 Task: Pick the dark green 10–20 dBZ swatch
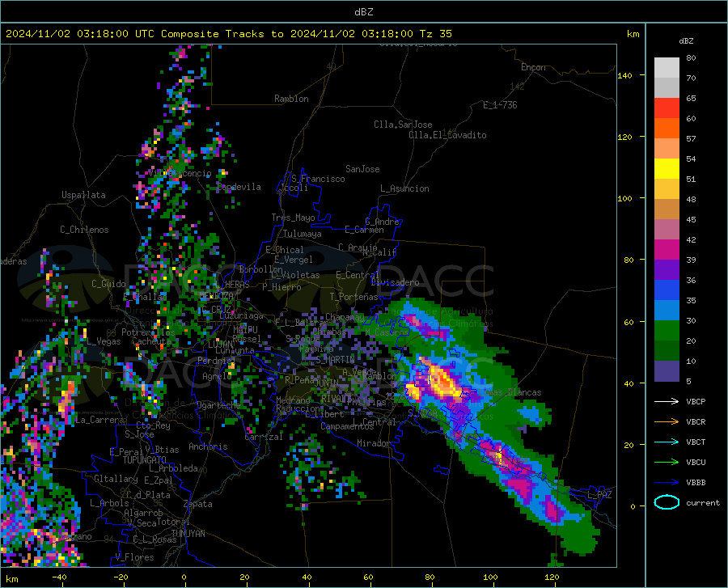coord(667,351)
